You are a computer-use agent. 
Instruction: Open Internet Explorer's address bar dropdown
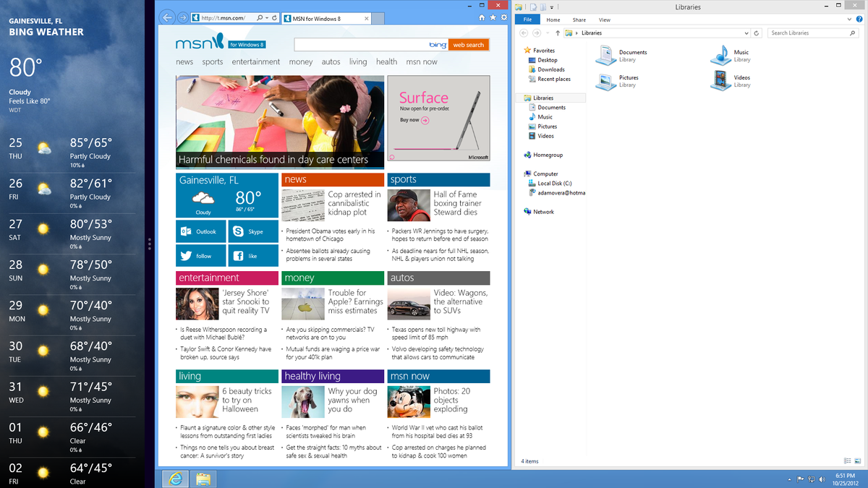266,18
